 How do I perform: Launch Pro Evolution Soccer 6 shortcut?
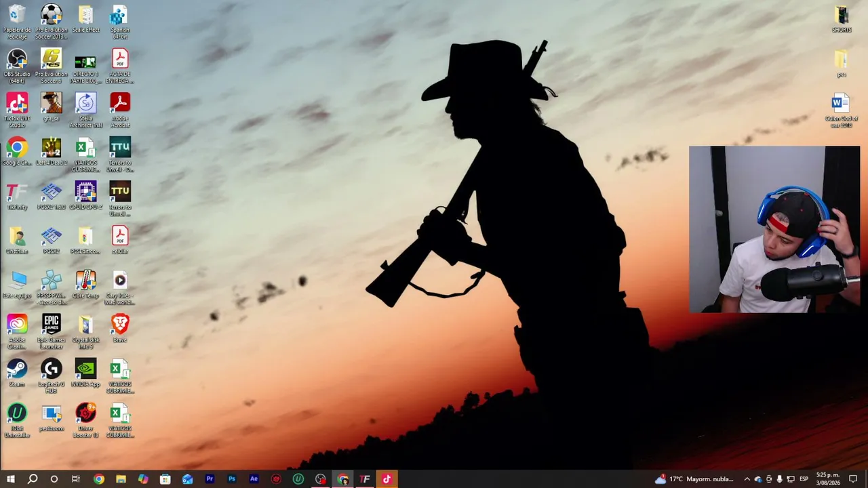point(52,66)
